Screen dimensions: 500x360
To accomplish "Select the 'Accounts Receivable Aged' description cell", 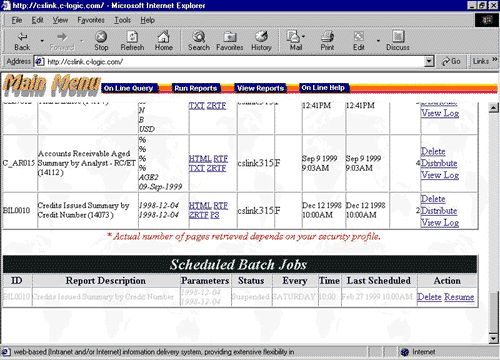I will point(88,163).
